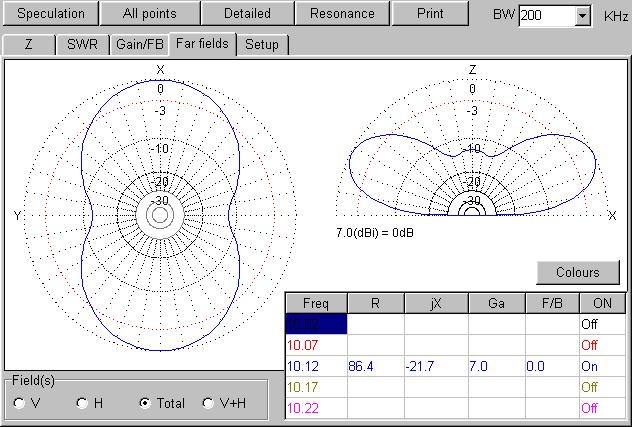Click the 10.17 frequency cell
The width and height of the screenshot is (632, 427).
pos(315,388)
